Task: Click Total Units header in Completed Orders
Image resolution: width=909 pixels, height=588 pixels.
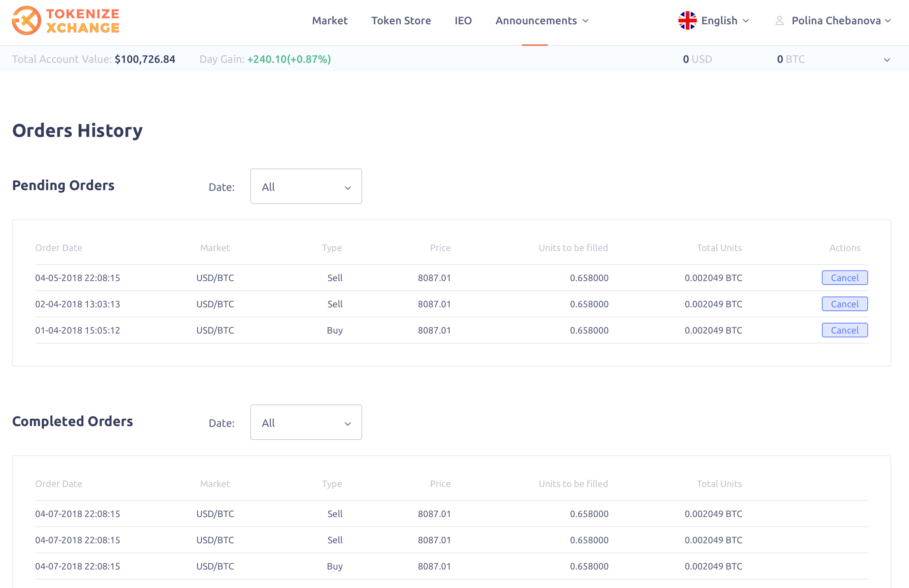Action: click(719, 484)
